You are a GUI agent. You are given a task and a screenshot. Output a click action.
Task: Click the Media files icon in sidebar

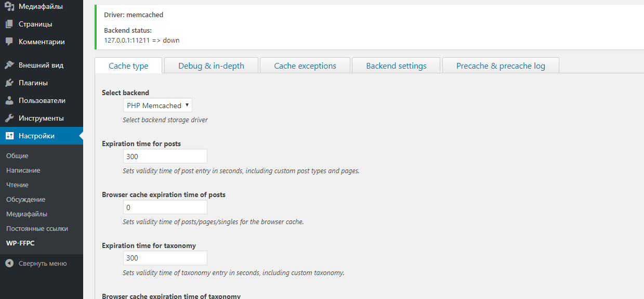(9, 7)
